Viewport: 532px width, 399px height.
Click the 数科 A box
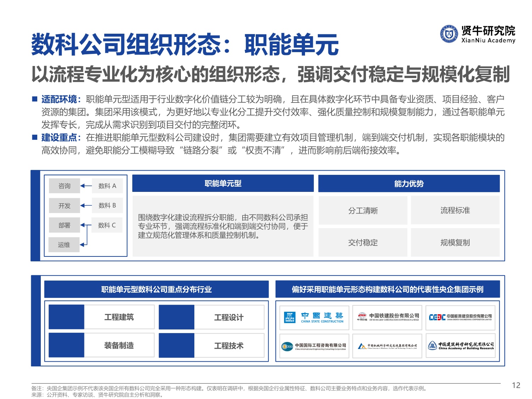(107, 186)
